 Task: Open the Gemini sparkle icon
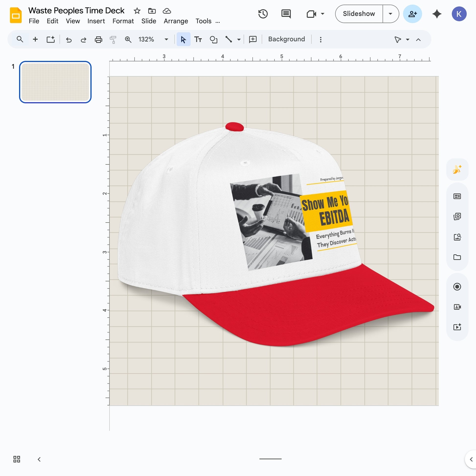click(x=437, y=14)
